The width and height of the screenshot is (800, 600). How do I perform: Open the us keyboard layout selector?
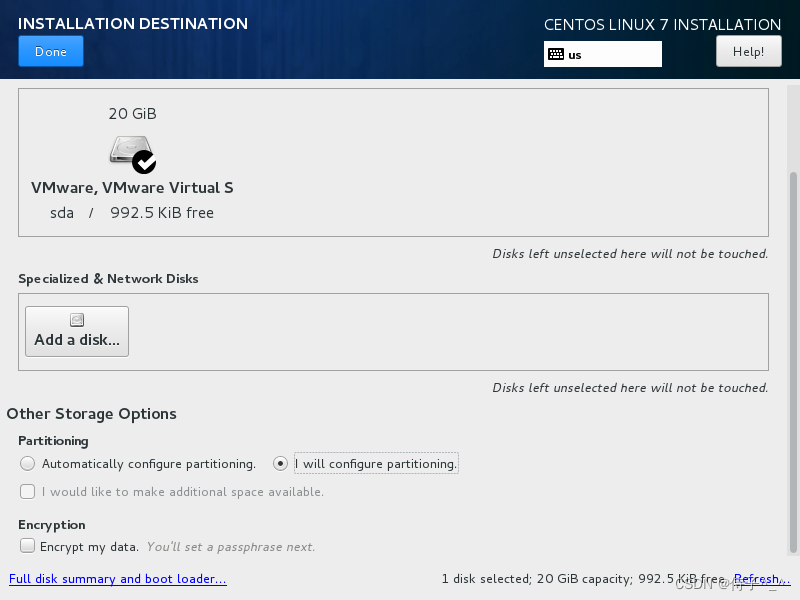(x=603, y=54)
